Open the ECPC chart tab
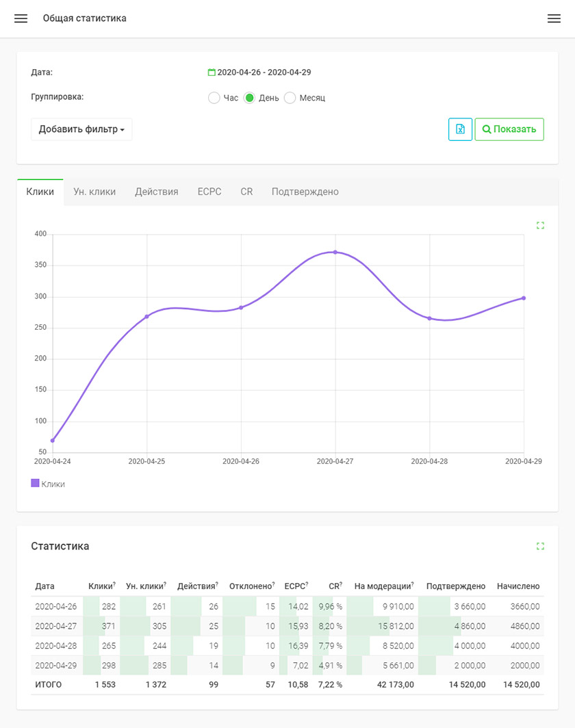This screenshot has width=575, height=728. click(209, 192)
